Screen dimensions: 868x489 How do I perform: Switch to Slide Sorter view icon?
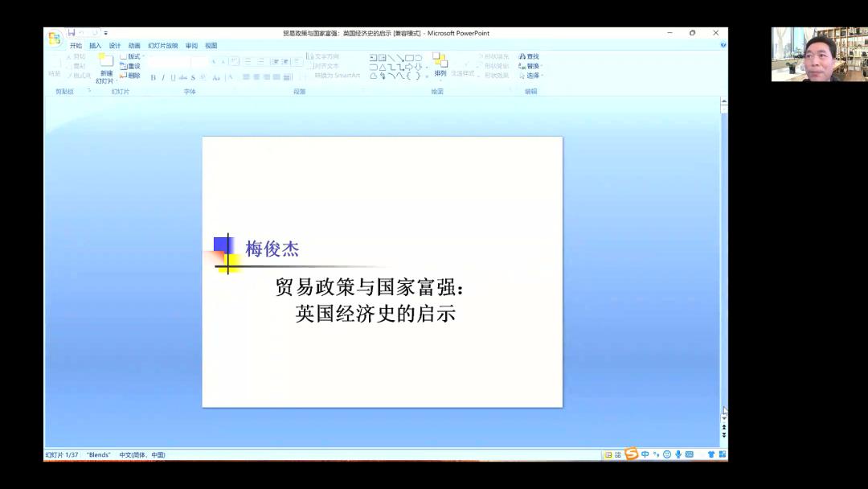click(618, 454)
